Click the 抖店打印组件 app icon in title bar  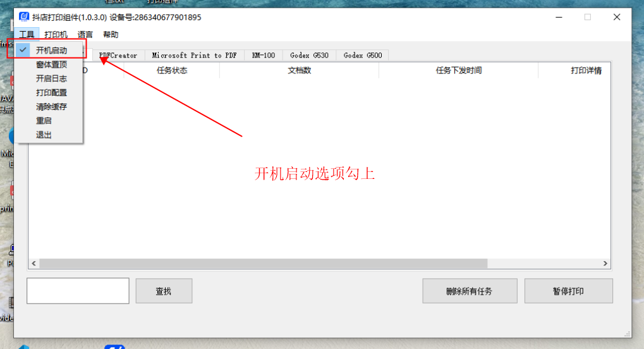tap(23, 17)
